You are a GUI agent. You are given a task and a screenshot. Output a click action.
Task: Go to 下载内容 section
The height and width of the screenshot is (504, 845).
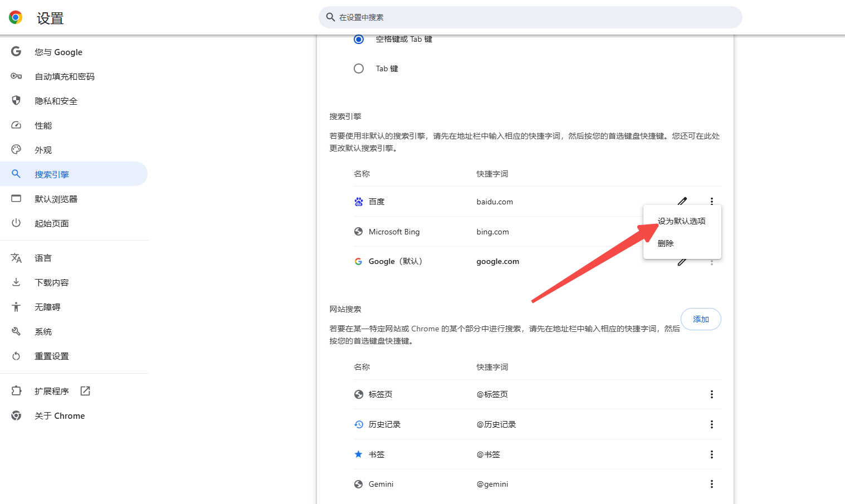(x=74, y=282)
